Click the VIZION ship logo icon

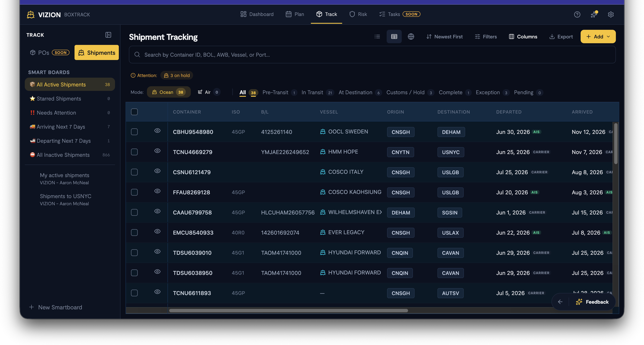coord(30,15)
